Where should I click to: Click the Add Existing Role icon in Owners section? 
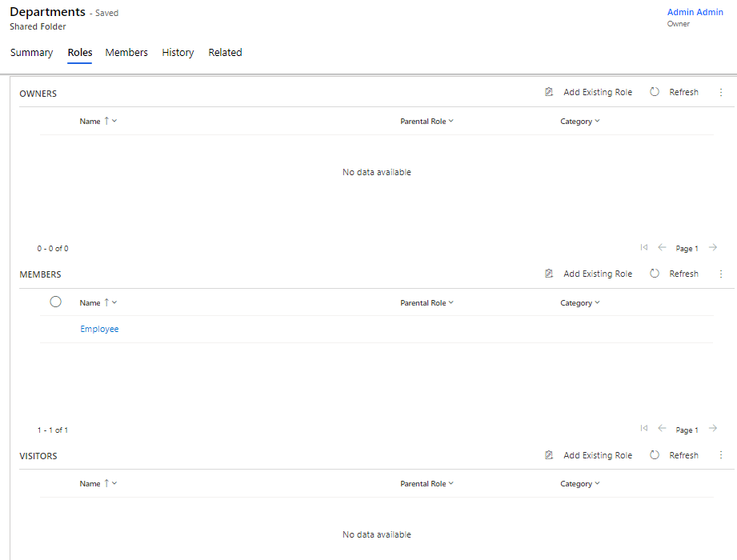point(549,93)
